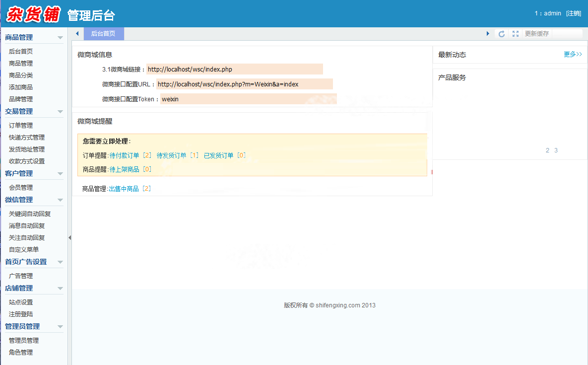
Task: Go to page 3 in 产品服务
Action: [556, 150]
